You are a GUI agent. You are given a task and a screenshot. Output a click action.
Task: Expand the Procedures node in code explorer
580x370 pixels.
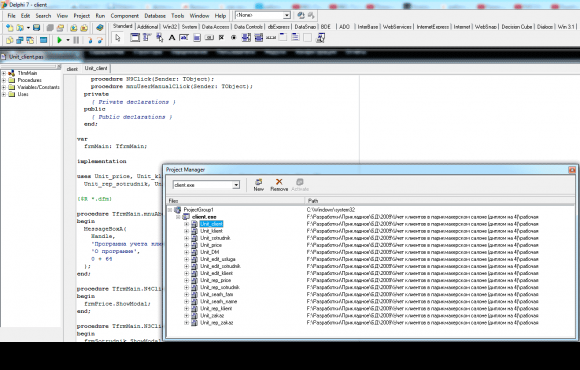4,80
